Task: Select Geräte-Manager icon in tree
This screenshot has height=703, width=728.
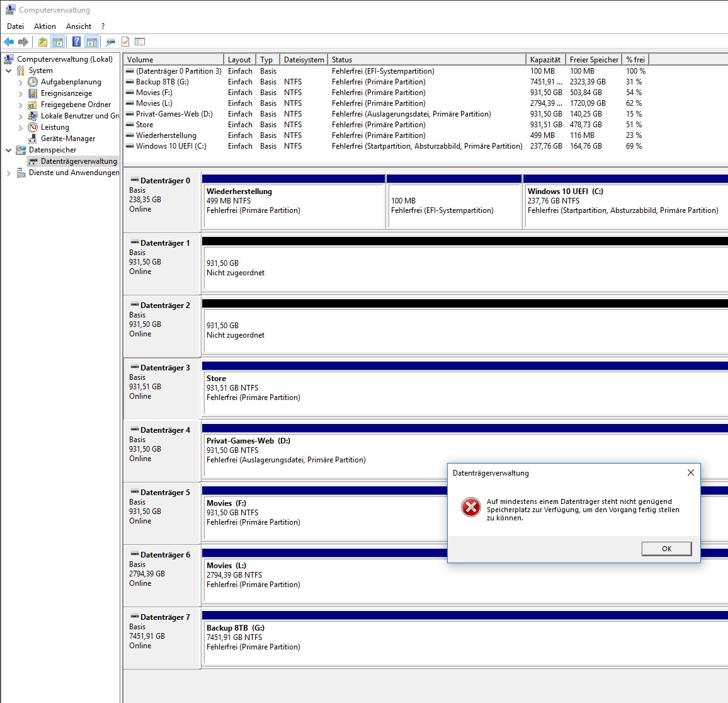Action: pyautogui.click(x=33, y=139)
